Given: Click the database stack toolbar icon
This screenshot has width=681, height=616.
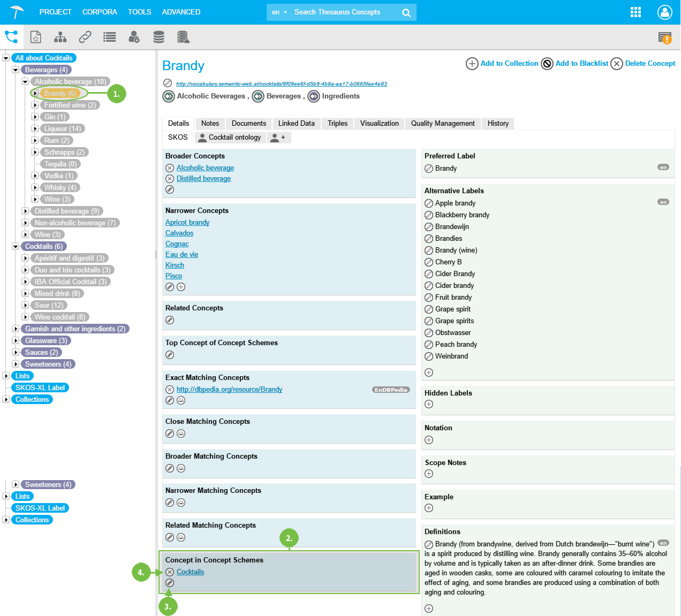Looking at the screenshot, I should 158,37.
